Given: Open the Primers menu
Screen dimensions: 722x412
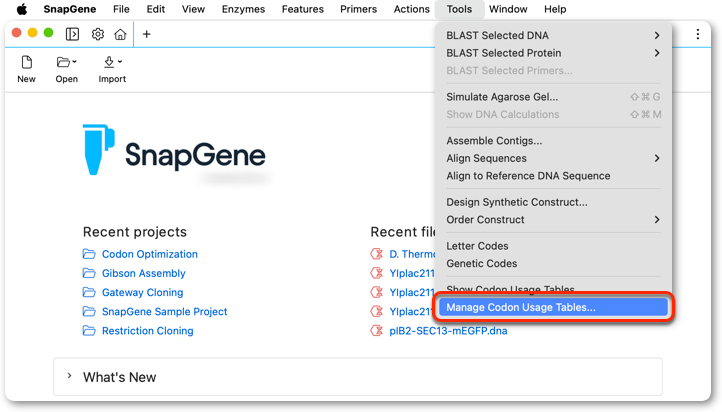Looking at the screenshot, I should 359,9.
